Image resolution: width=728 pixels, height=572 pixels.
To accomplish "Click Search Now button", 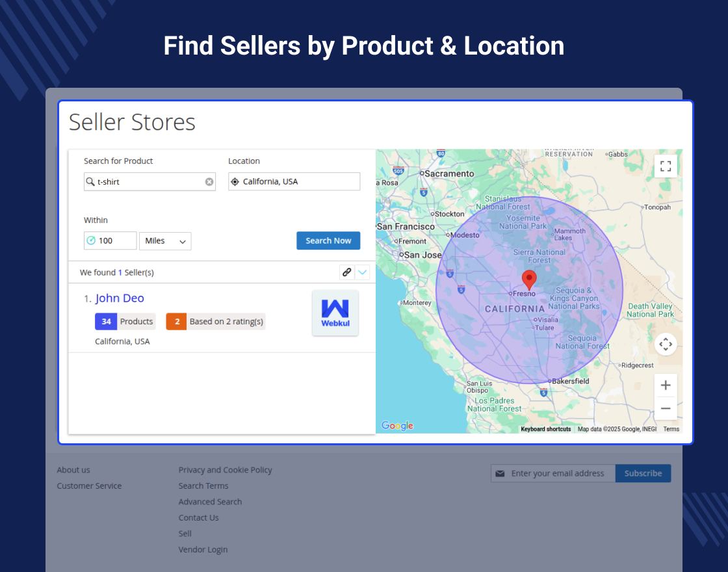I will point(328,240).
